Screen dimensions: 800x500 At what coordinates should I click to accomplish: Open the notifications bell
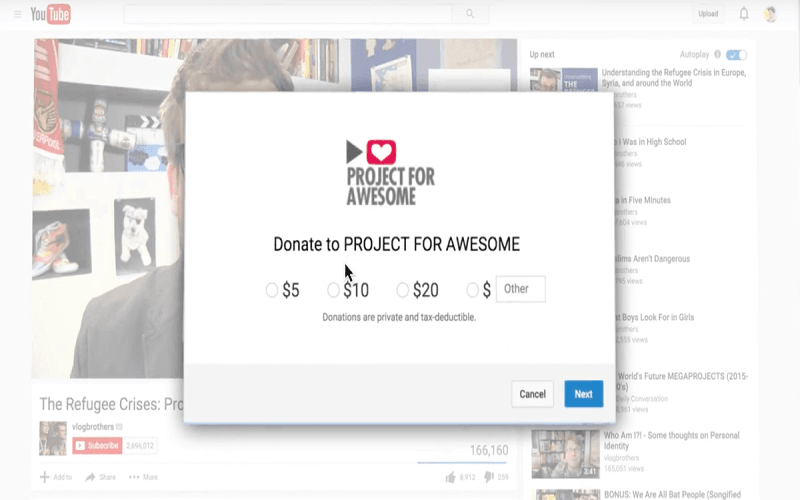click(x=744, y=14)
